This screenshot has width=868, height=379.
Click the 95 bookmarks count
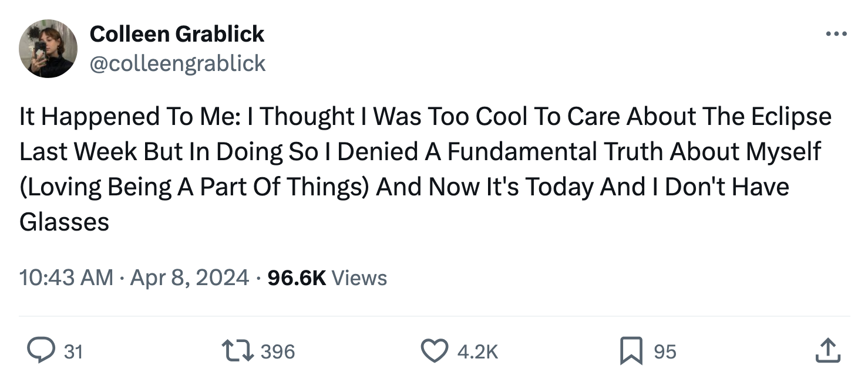[x=665, y=351]
